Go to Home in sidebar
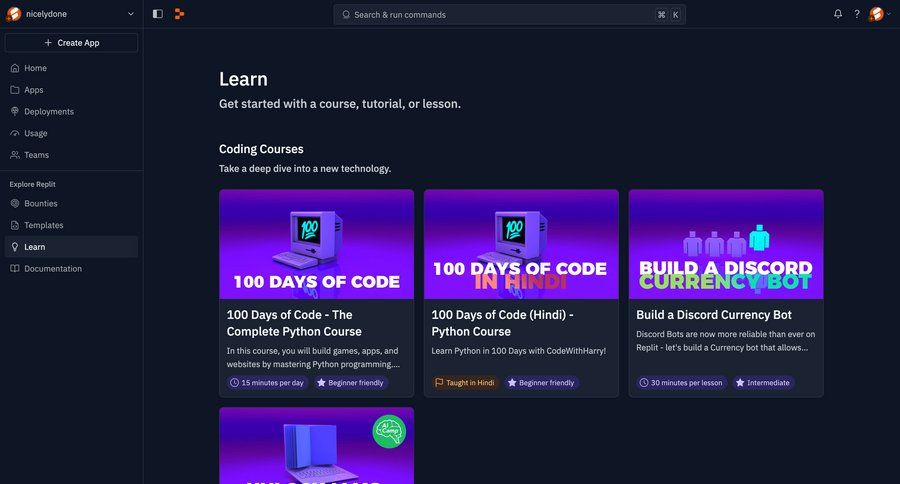Viewport: 900px width, 484px height. pos(71,68)
